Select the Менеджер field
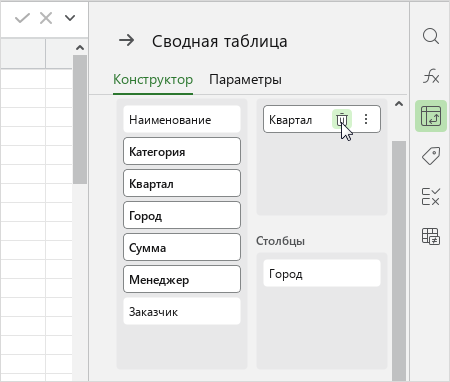 (x=182, y=279)
